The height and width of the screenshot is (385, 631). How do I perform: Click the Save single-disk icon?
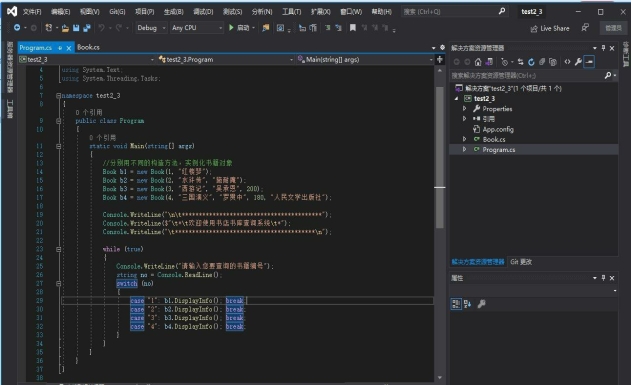pos(76,28)
